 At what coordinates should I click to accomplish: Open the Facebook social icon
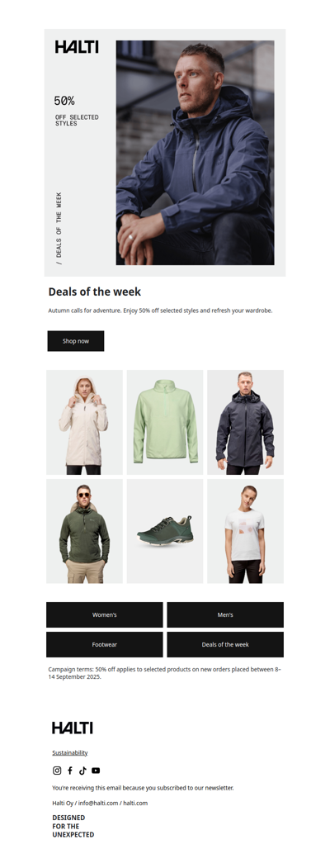pos(70,770)
